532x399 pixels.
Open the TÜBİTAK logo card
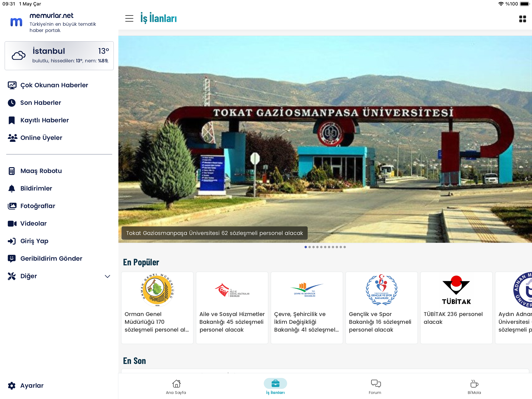(456, 290)
